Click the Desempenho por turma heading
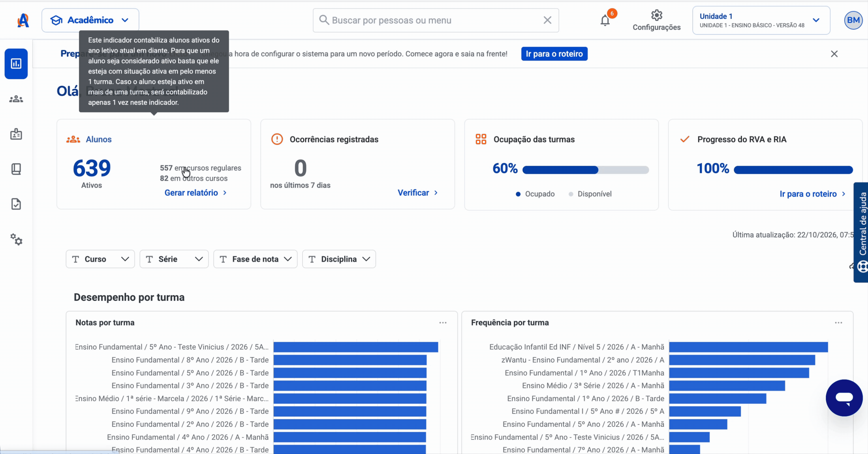The image size is (868, 454). click(x=129, y=297)
